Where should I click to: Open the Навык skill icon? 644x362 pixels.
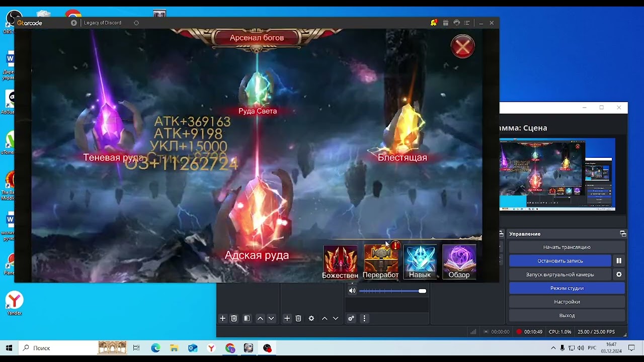click(420, 262)
